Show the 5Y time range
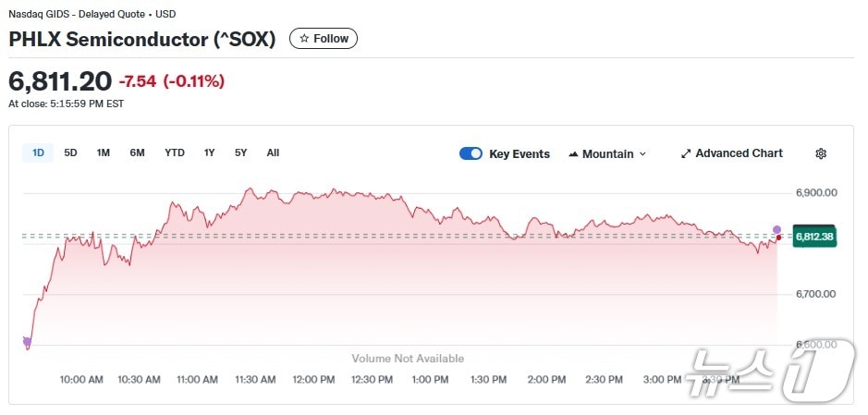 point(240,153)
